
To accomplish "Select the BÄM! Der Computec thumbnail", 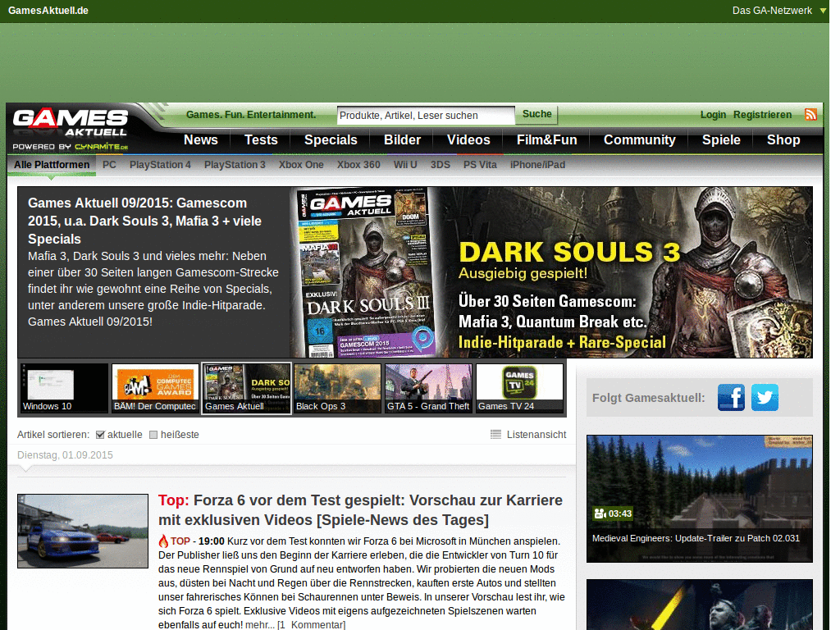I will coord(156,388).
